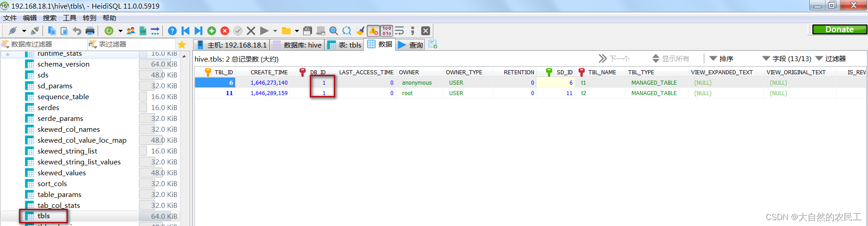Click the Open SQL file folder icon
This screenshot has width=868, height=226.
[286, 31]
